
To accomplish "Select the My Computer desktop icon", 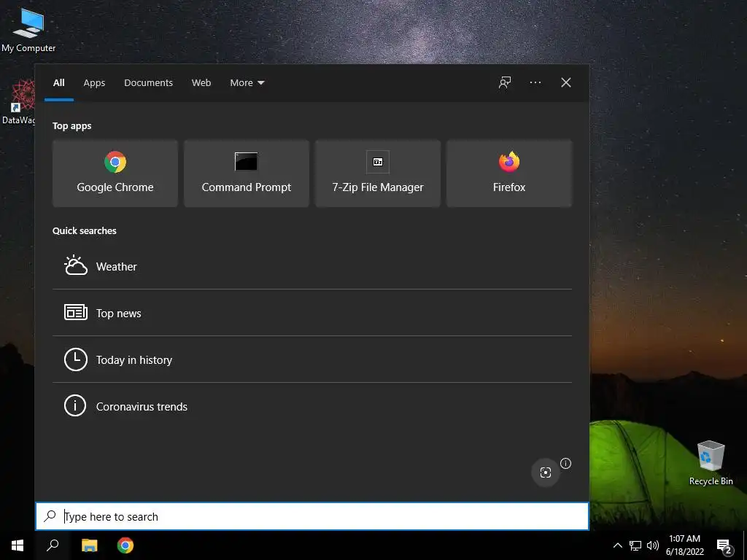I will point(28,29).
